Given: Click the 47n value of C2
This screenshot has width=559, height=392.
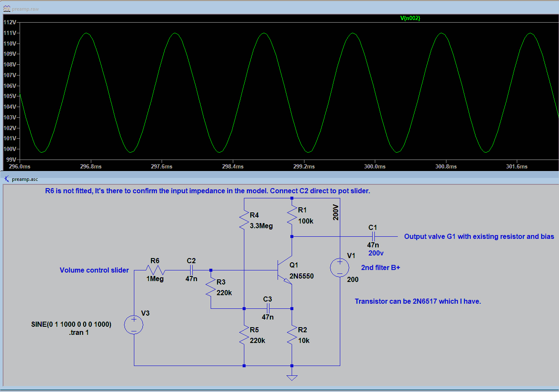Looking at the screenshot, I should pos(191,279).
